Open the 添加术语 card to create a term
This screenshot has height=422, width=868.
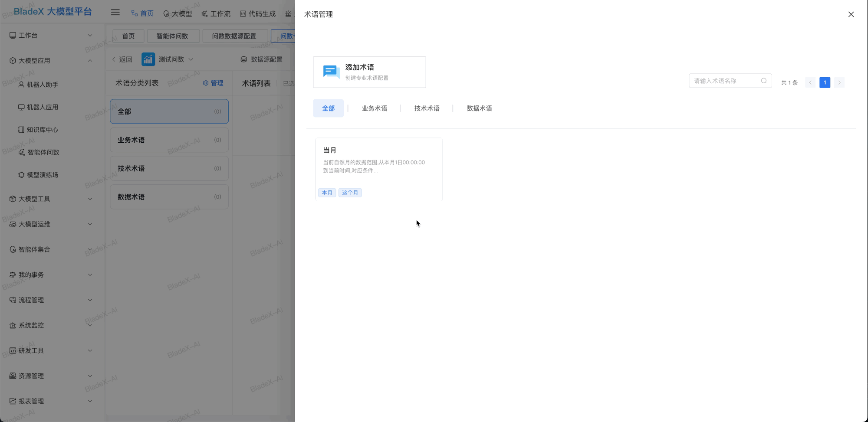(369, 72)
